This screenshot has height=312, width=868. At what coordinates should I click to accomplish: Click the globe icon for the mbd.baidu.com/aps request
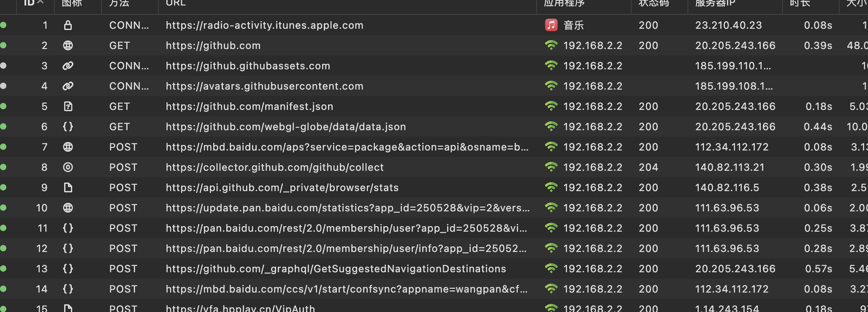tap(68, 147)
